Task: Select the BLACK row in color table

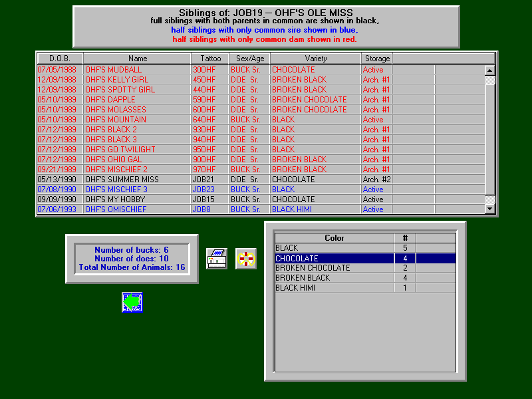Action: pyautogui.click(x=365, y=248)
